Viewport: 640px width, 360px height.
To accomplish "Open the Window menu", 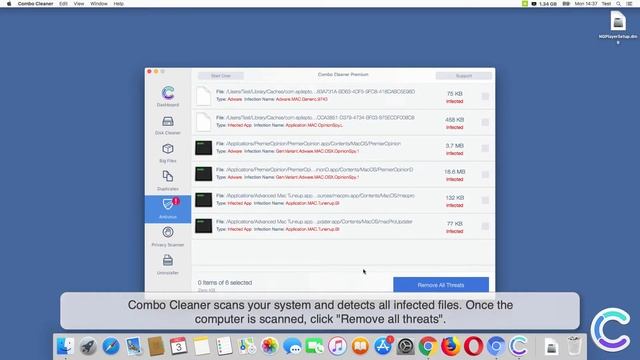I will 99,4.
